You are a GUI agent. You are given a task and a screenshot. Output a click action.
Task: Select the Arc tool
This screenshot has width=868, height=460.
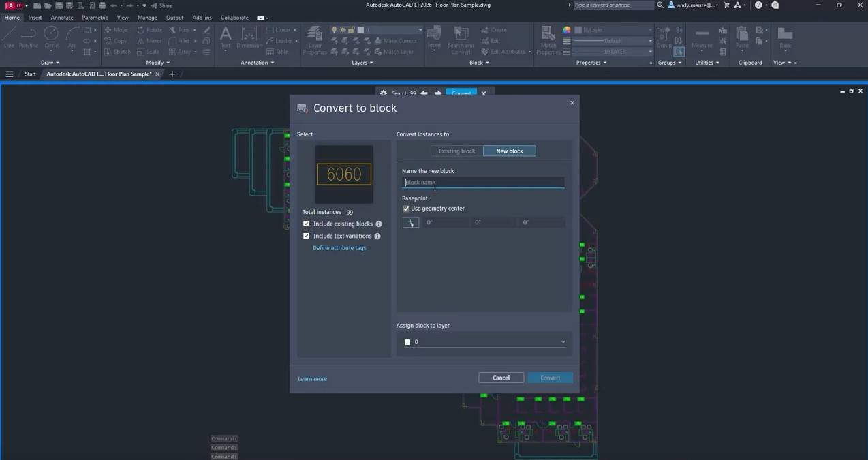pos(72,37)
